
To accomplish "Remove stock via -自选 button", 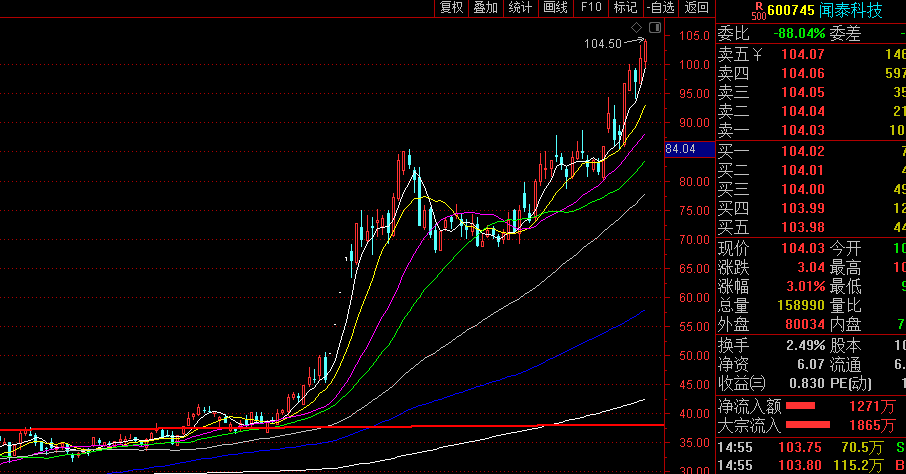I will [661, 8].
